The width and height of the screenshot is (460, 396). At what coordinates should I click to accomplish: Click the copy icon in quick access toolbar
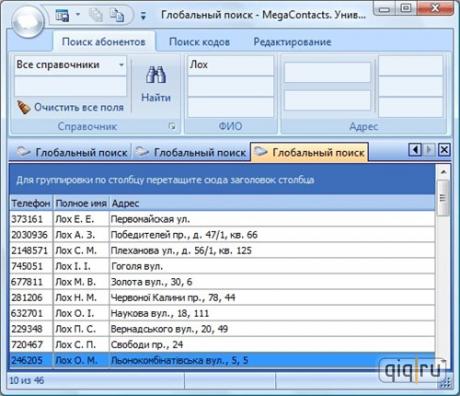click(x=96, y=15)
